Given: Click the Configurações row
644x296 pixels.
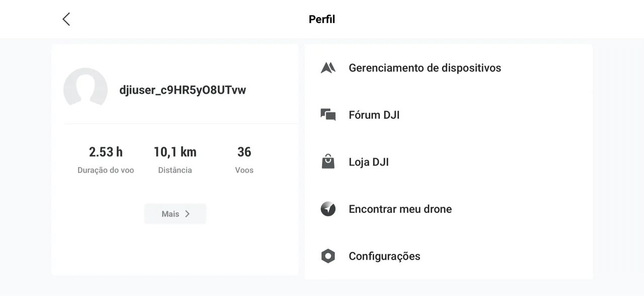Looking at the screenshot, I should [384, 256].
